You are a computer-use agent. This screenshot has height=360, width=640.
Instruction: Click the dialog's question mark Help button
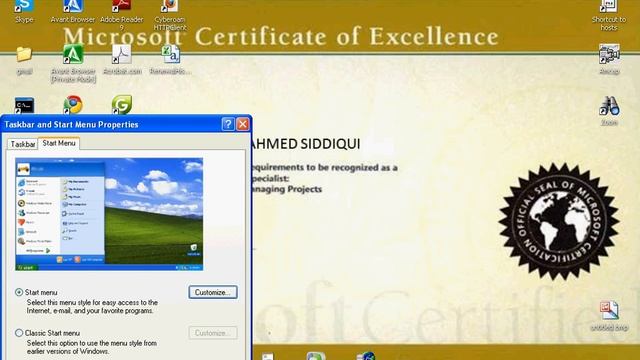228,124
